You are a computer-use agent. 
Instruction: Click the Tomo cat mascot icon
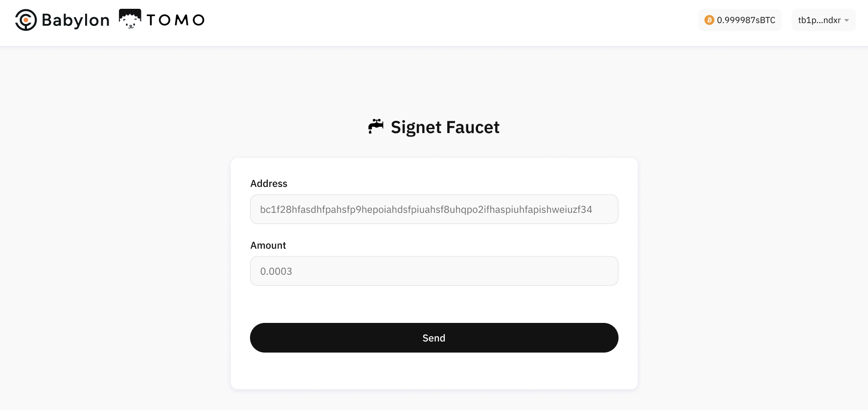[130, 19]
